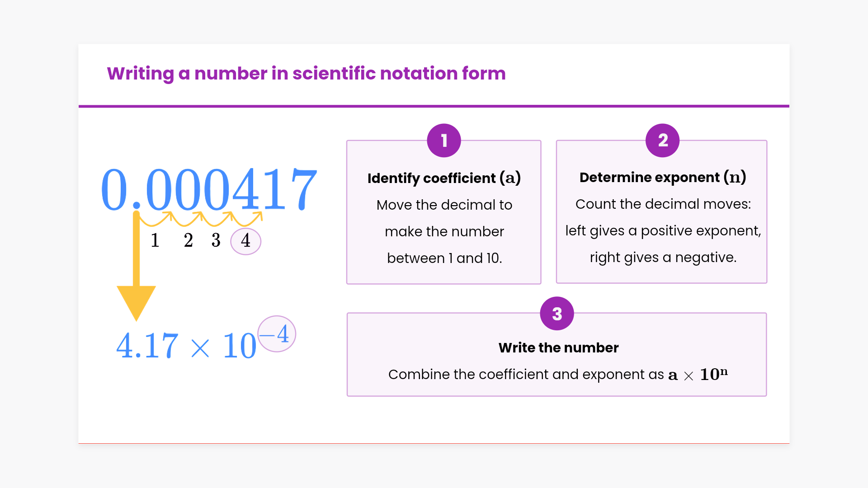The width and height of the screenshot is (868, 488).
Task: Click the blue decimal point dot in 0.000417
Action: (137, 206)
